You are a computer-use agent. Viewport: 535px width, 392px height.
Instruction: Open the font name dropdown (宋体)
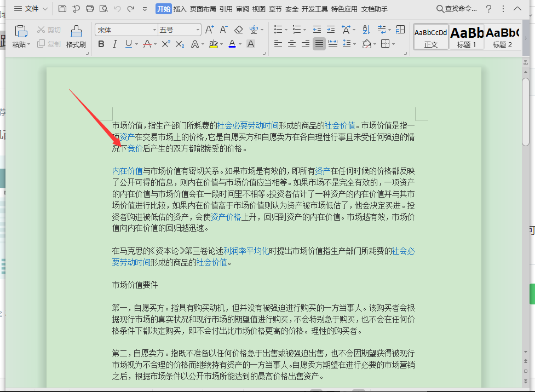[154, 30]
